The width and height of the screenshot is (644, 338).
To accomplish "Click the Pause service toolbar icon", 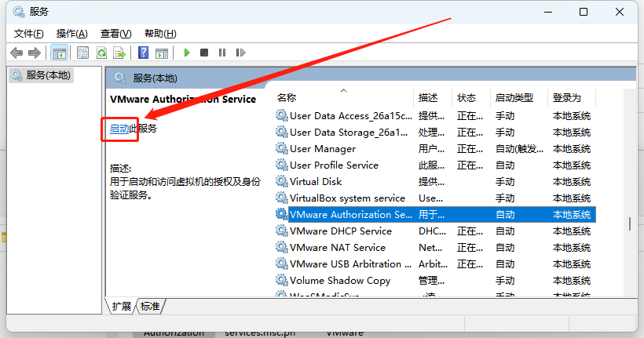I will pyautogui.click(x=222, y=53).
